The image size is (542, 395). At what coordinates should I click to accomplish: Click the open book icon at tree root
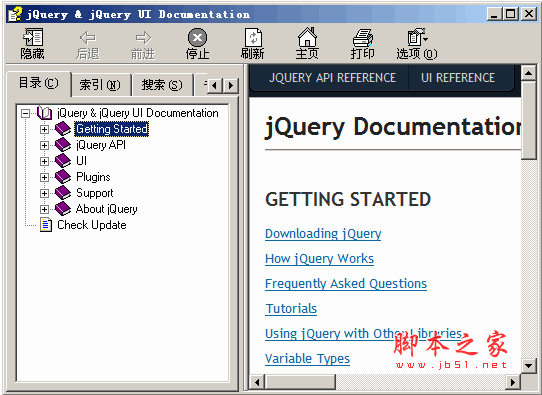click(44, 113)
